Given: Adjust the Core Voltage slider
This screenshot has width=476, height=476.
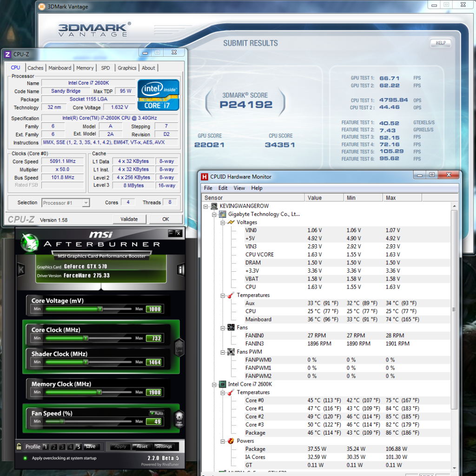Looking at the screenshot, I should click(88, 309).
